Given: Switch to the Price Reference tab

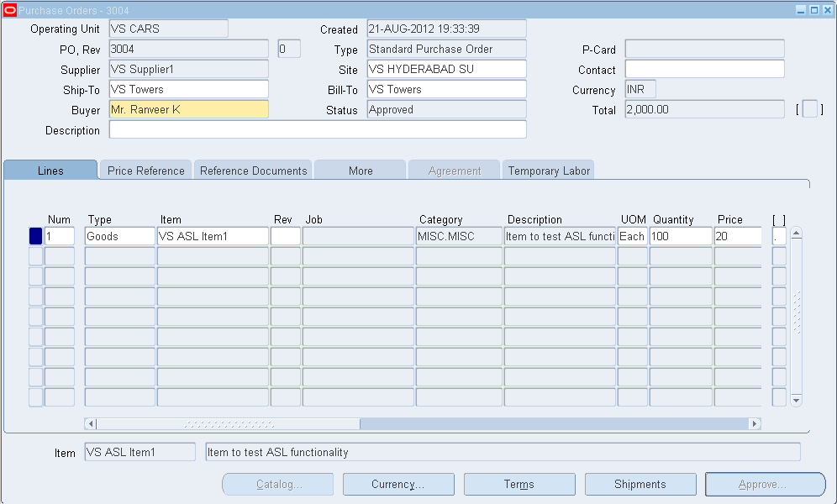Looking at the screenshot, I should 145,170.
